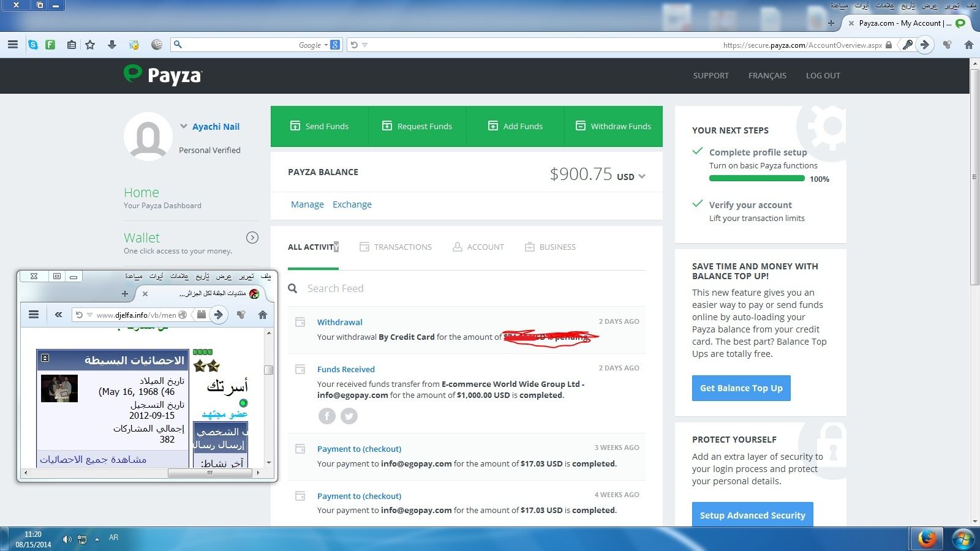
Task: Click the Withdraw Funds button
Action: (x=614, y=126)
